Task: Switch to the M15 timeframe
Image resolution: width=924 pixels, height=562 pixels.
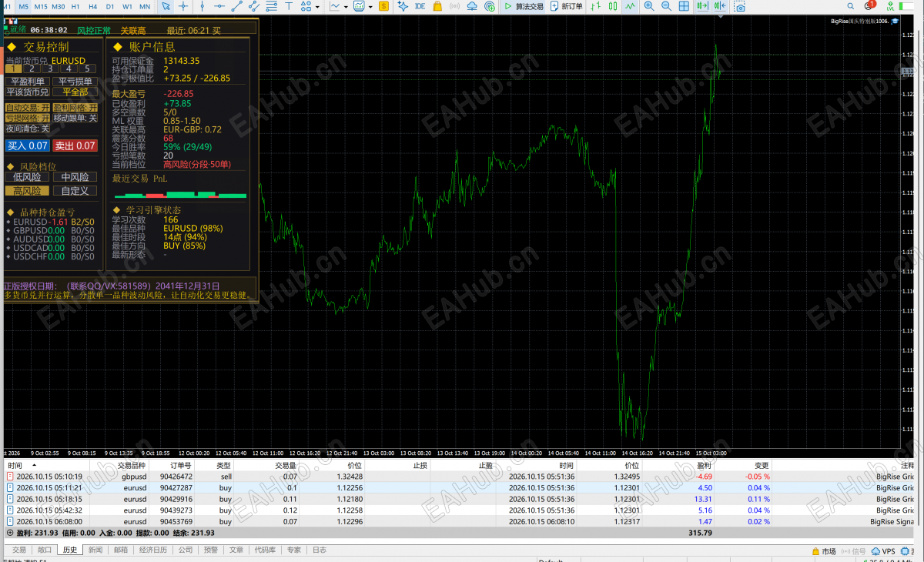Action: 40,6
